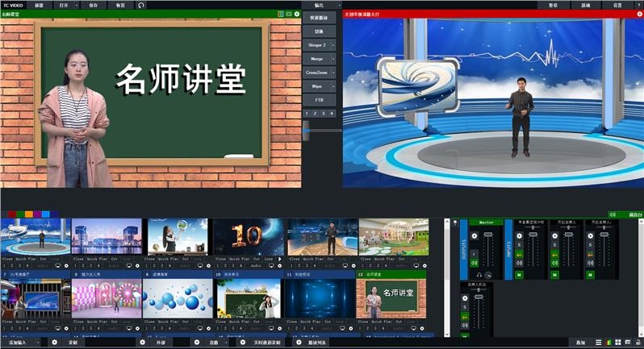Mute the Master output speaker button

point(475,263)
